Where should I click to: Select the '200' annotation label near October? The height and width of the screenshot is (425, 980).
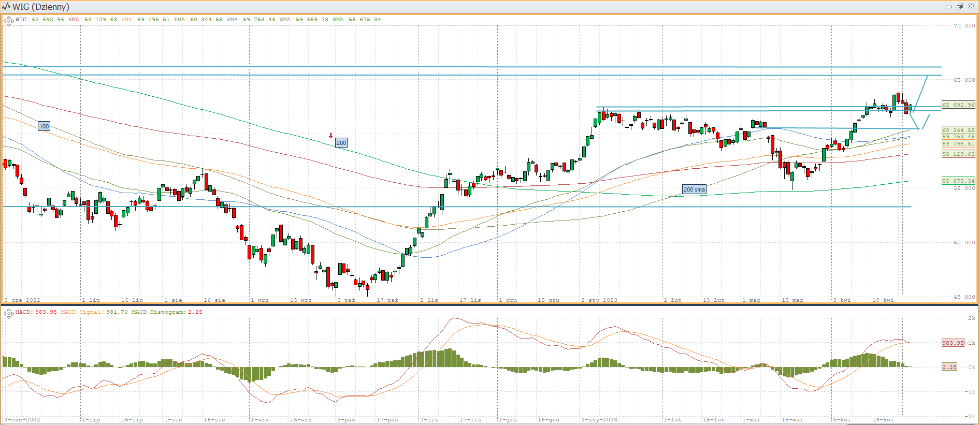pyautogui.click(x=341, y=143)
